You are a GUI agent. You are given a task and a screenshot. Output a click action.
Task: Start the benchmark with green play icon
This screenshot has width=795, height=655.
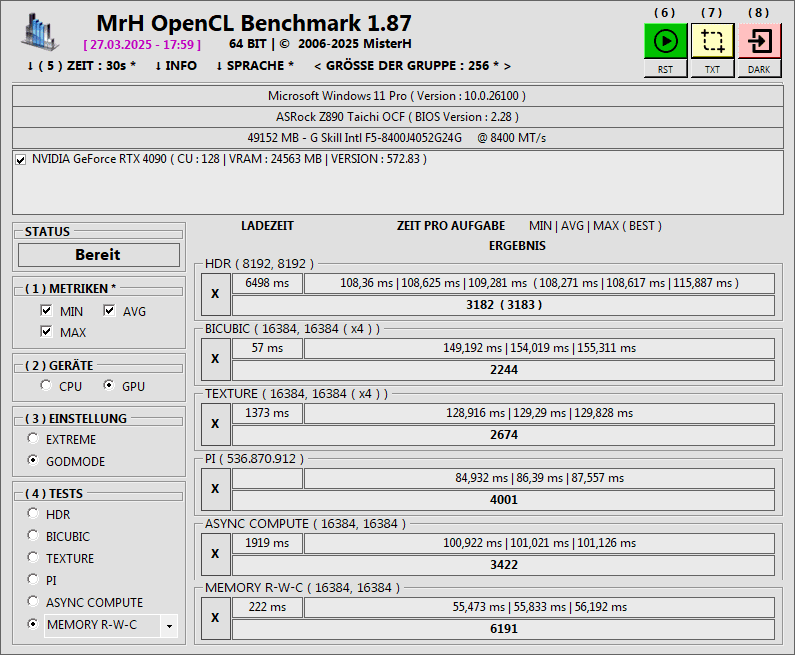pyautogui.click(x=665, y=41)
